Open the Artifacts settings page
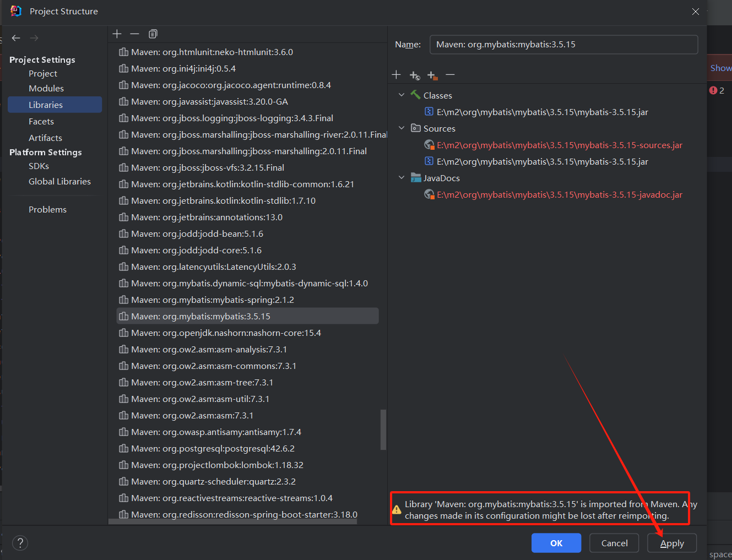 [x=45, y=138]
